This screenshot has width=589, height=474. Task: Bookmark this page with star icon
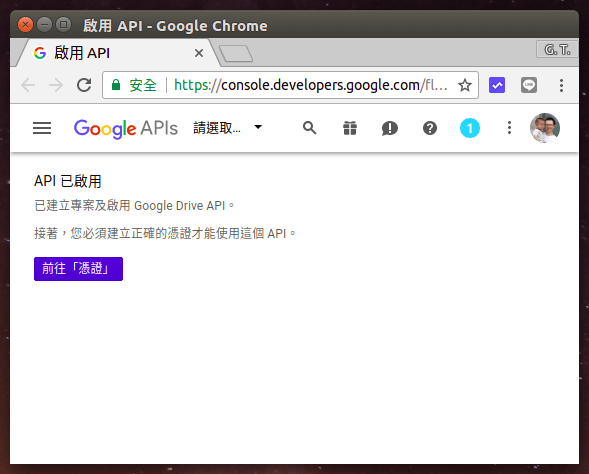[x=465, y=85]
